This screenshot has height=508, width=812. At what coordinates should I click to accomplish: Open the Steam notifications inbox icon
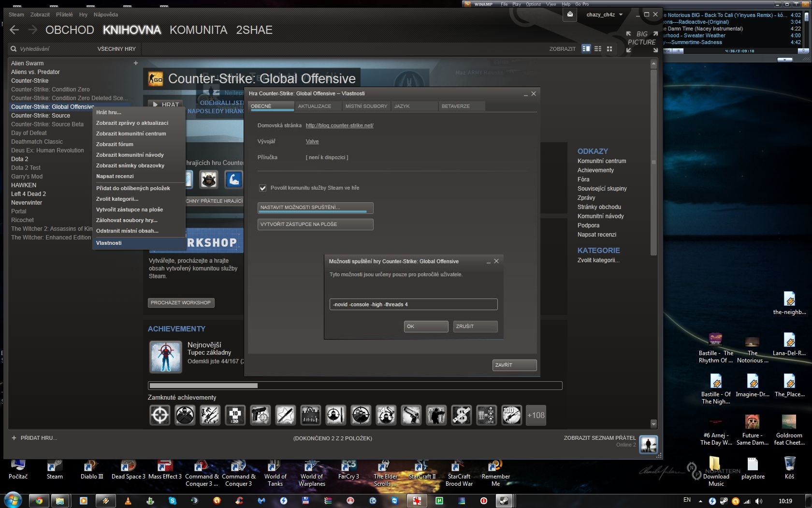tap(570, 15)
